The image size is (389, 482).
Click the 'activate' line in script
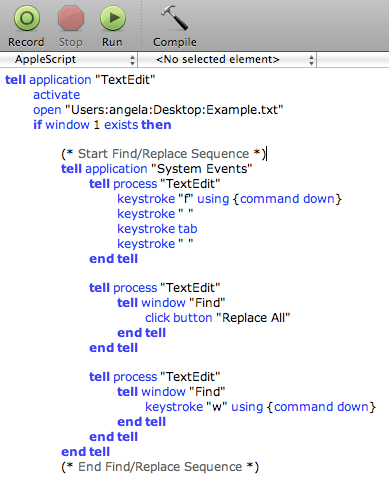(x=56, y=95)
